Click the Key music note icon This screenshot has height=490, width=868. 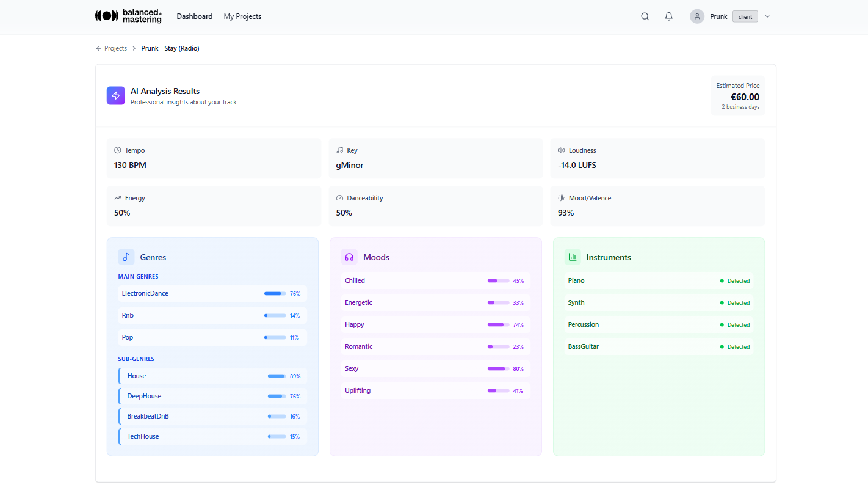[x=339, y=150]
